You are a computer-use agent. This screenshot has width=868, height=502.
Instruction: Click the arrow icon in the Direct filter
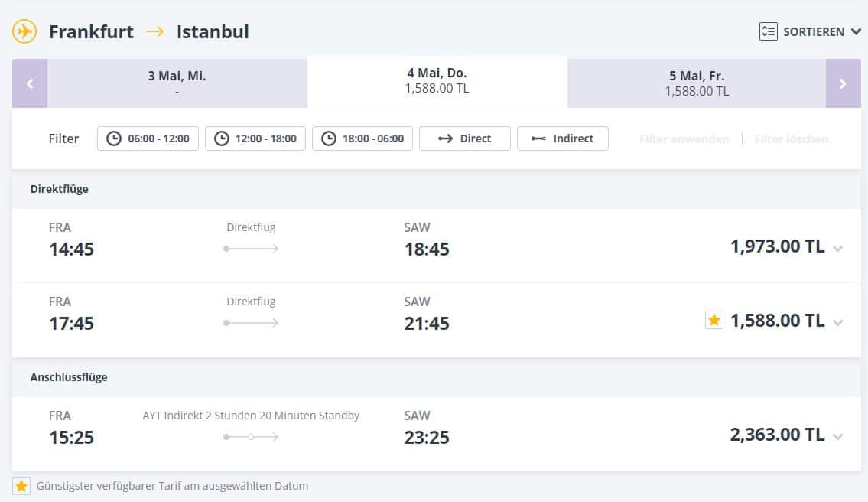pyautogui.click(x=444, y=139)
